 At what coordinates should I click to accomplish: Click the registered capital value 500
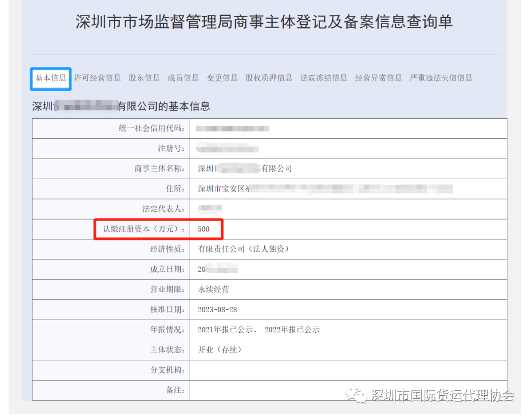coord(203,229)
